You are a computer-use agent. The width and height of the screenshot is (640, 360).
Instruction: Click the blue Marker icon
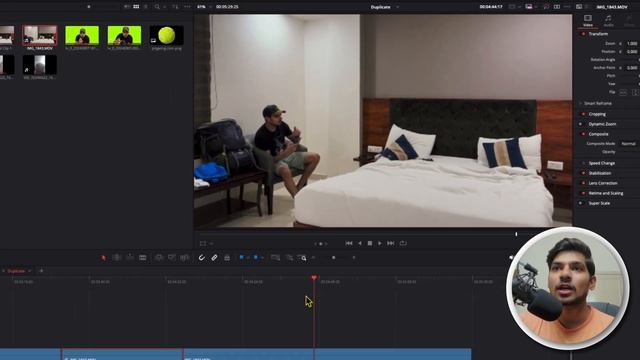point(256,258)
